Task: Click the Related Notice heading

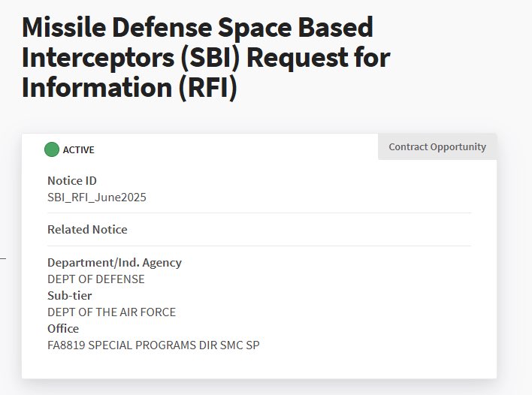Action: [x=87, y=230]
